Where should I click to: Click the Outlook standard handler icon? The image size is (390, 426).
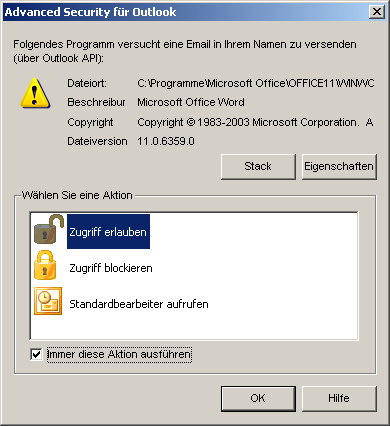click(x=48, y=301)
